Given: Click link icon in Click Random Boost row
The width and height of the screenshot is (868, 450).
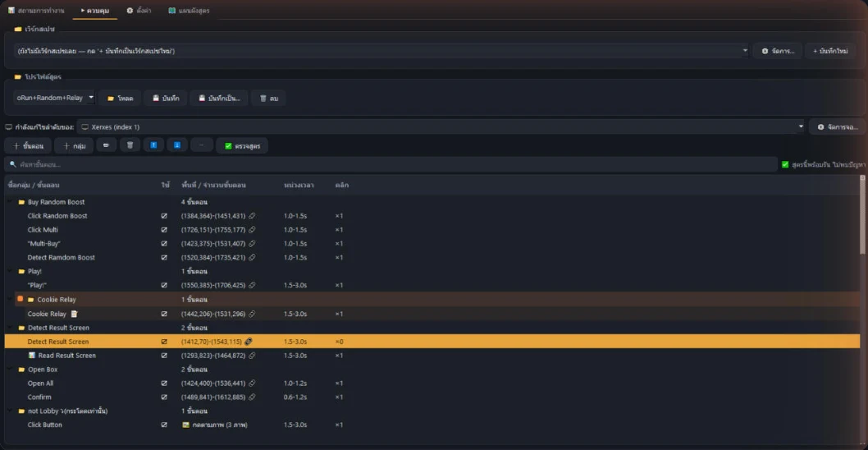Looking at the screenshot, I should point(252,216).
